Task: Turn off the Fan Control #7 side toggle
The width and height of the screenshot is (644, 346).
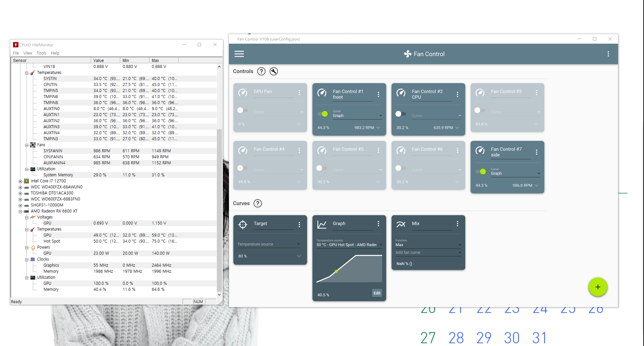Action: pyautogui.click(x=481, y=172)
